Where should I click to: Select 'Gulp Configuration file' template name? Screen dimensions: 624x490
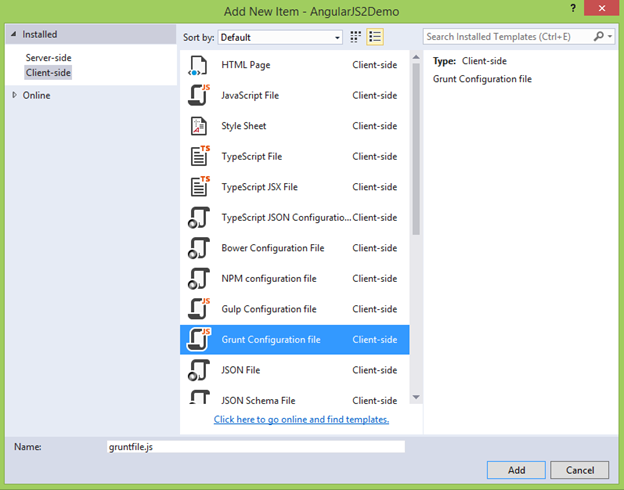(269, 309)
